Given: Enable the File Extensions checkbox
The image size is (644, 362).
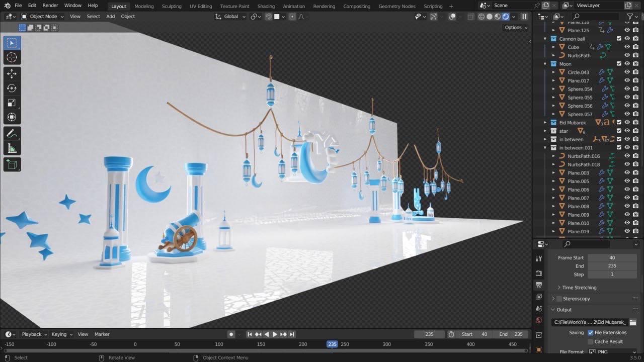Looking at the screenshot, I should (x=590, y=332).
